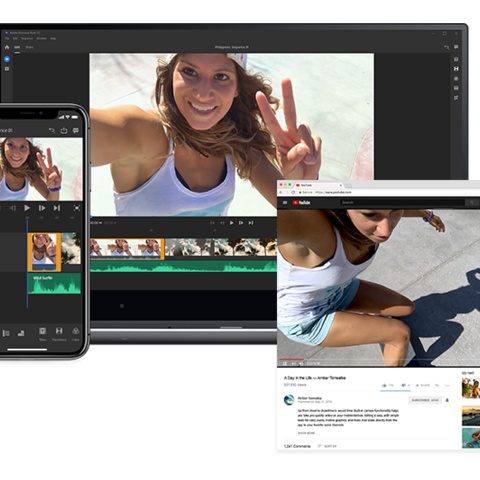The width and height of the screenshot is (480, 480).
Task: Click the YouTube logo in browser
Action: (301, 202)
